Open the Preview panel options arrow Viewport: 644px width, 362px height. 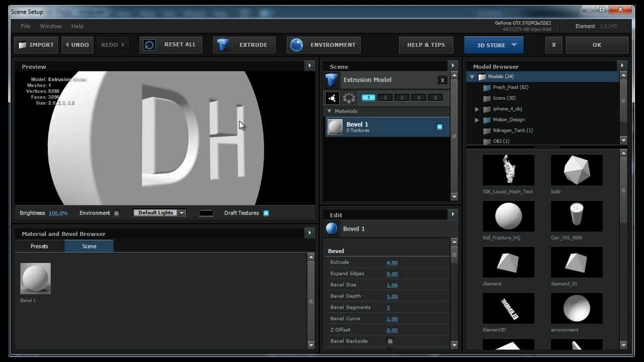pos(309,66)
